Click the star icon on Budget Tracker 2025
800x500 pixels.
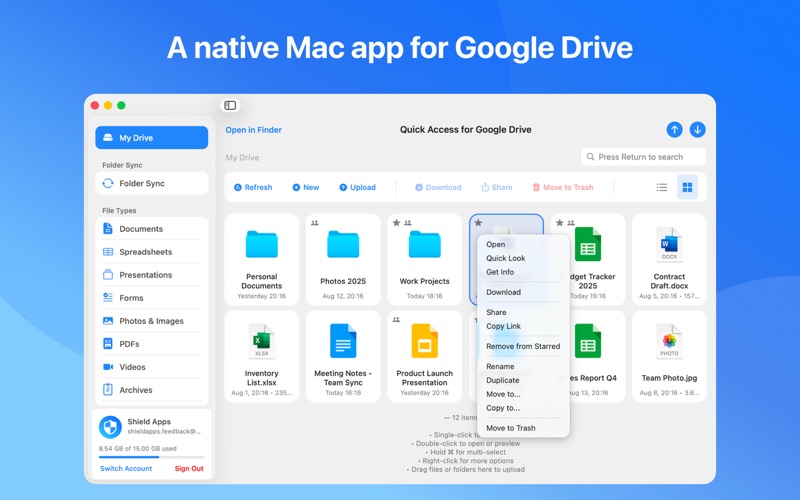(x=560, y=223)
